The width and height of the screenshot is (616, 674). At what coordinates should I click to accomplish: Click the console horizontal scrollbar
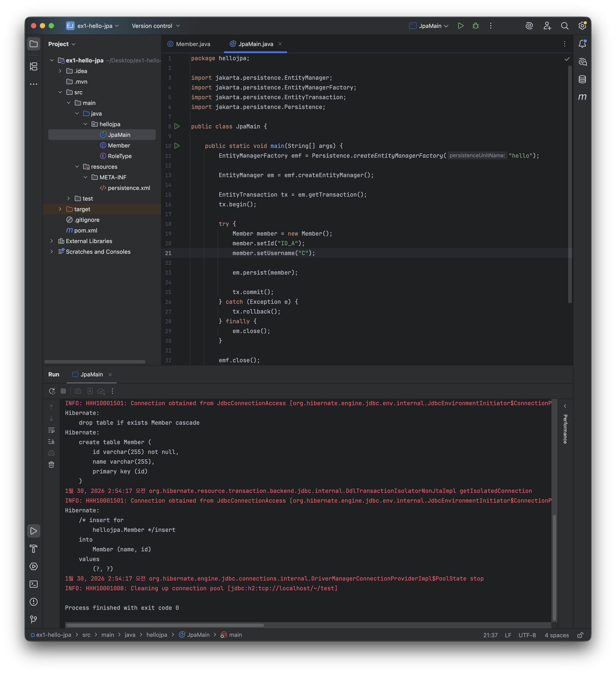(x=165, y=625)
